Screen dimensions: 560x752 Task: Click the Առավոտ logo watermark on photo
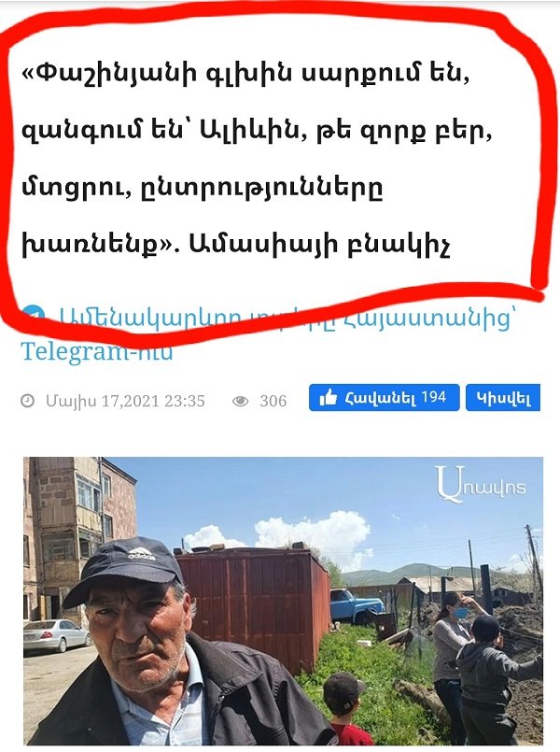[481, 484]
